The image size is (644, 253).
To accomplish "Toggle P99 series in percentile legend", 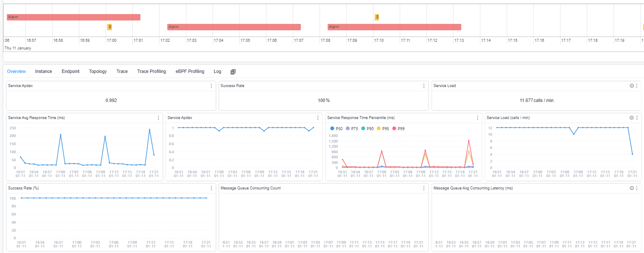I will click(399, 128).
